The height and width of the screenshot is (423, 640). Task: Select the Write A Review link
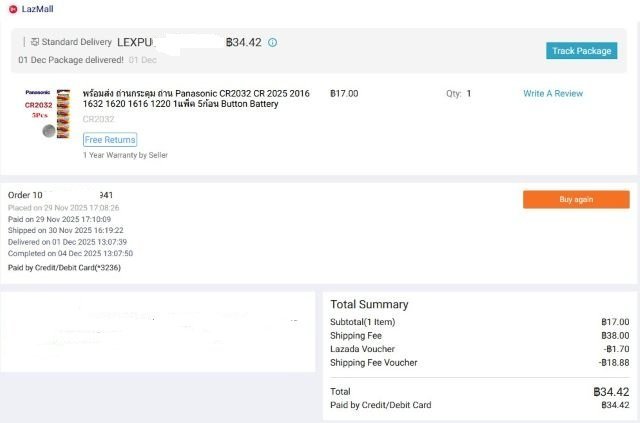pos(552,94)
